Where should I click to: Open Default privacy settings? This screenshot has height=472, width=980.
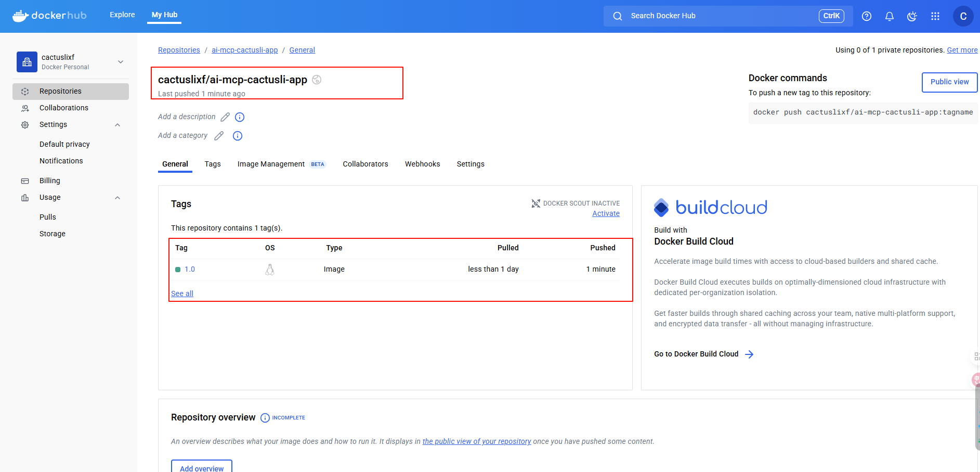[64, 144]
